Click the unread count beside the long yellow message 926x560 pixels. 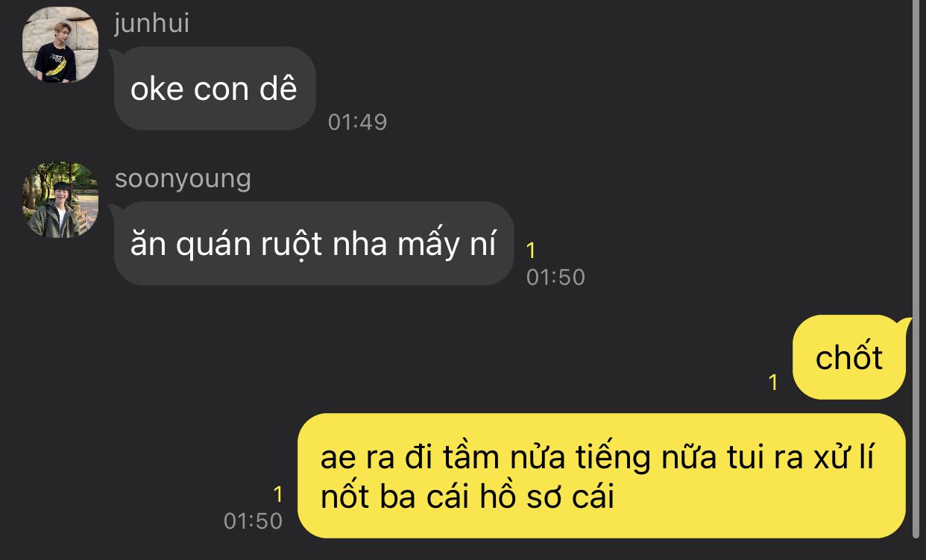(278, 494)
